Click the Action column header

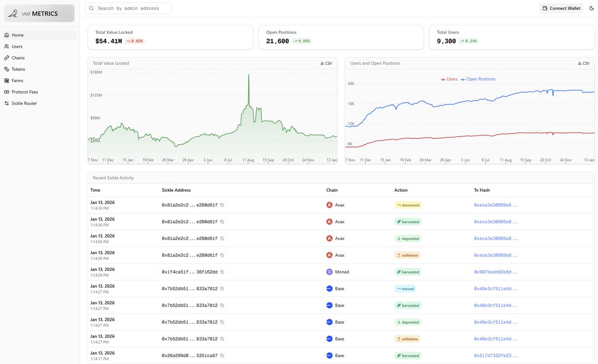click(401, 190)
